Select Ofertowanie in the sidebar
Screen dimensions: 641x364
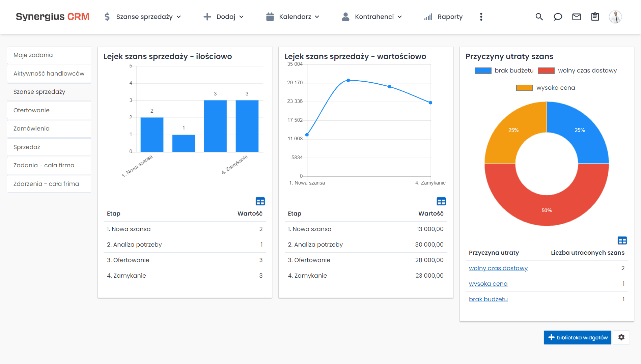[x=31, y=110]
